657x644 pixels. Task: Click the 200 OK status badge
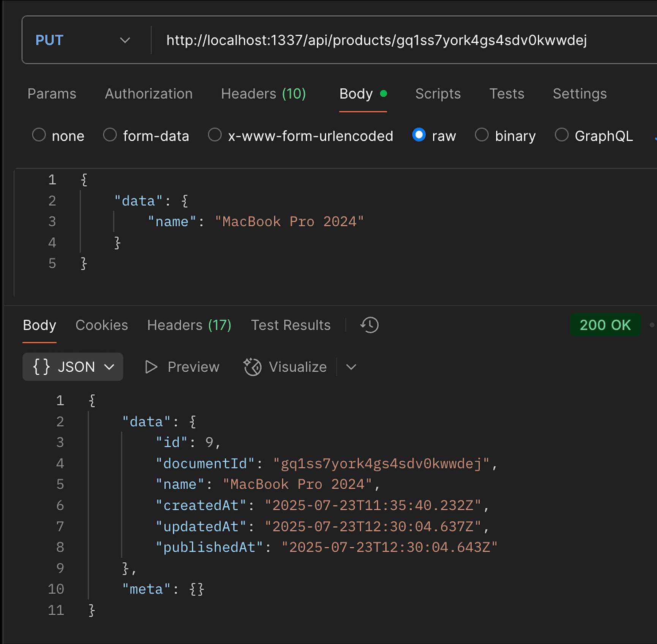605,325
